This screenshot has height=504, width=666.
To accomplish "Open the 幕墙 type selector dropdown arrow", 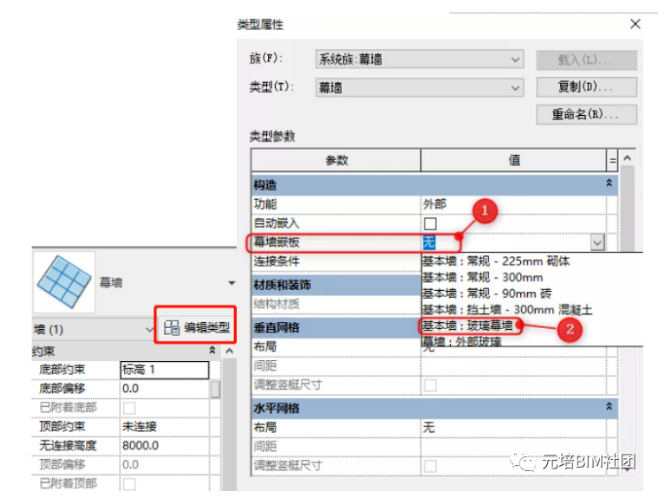I will click(x=231, y=283).
